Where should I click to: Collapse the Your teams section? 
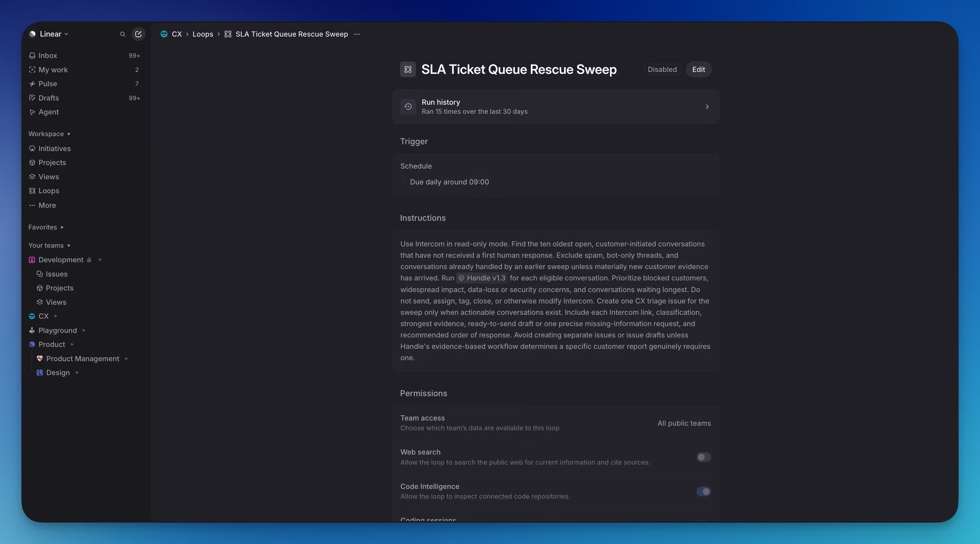[x=49, y=245]
